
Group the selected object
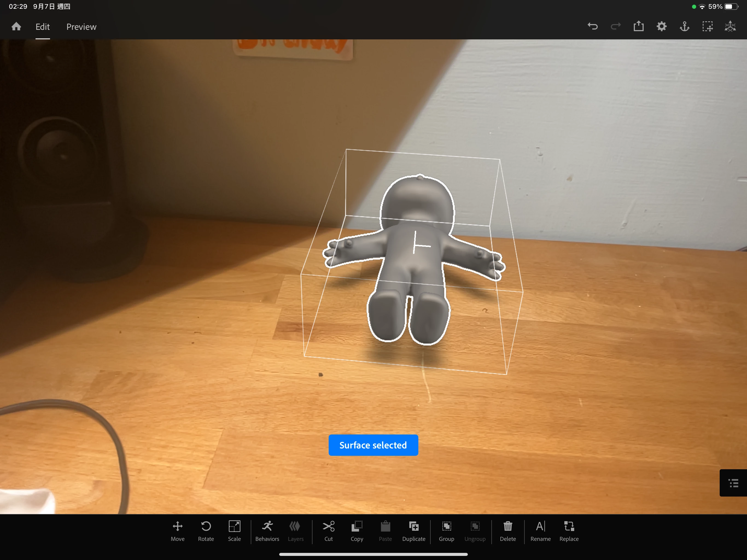(446, 531)
